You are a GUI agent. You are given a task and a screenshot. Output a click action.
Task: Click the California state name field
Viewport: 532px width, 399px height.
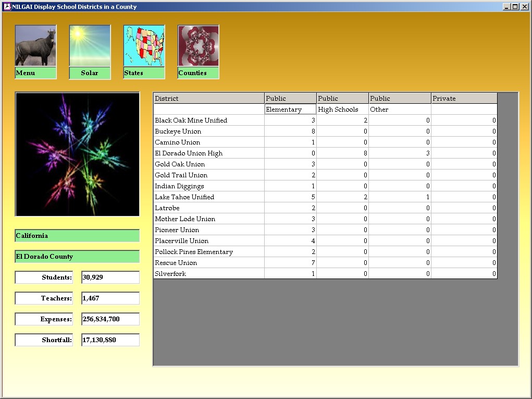click(77, 236)
